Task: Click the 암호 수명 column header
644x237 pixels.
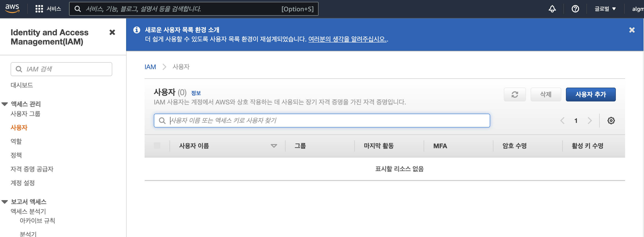Action: click(514, 146)
